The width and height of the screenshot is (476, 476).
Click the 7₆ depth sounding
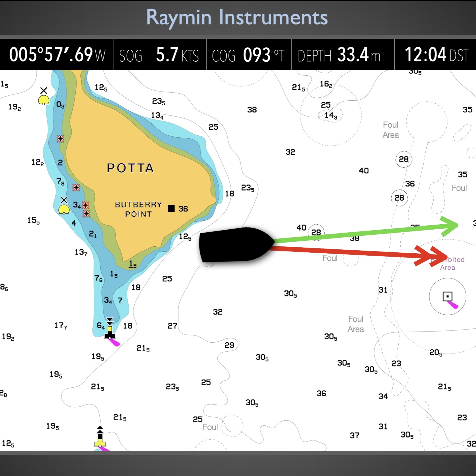(x=98, y=278)
